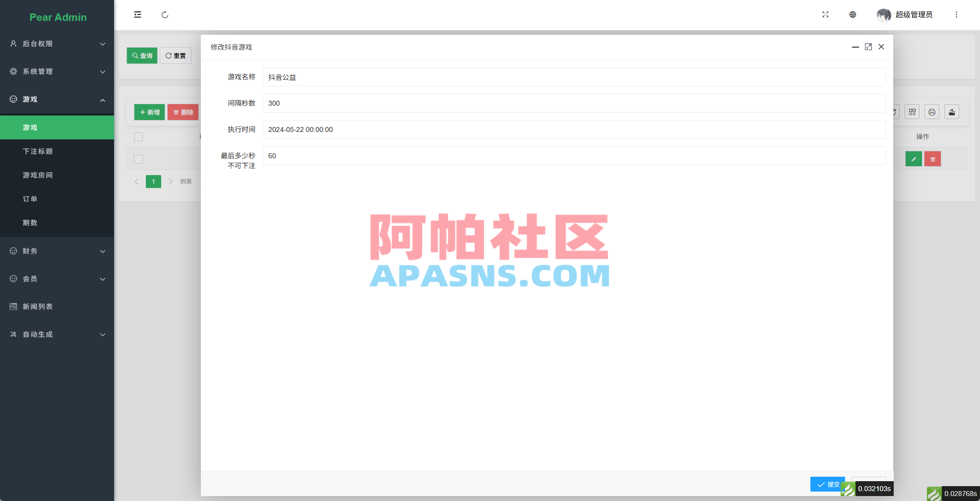This screenshot has width=980, height=501.
Task: Open the 下注标题 submenu item
Action: 57,151
